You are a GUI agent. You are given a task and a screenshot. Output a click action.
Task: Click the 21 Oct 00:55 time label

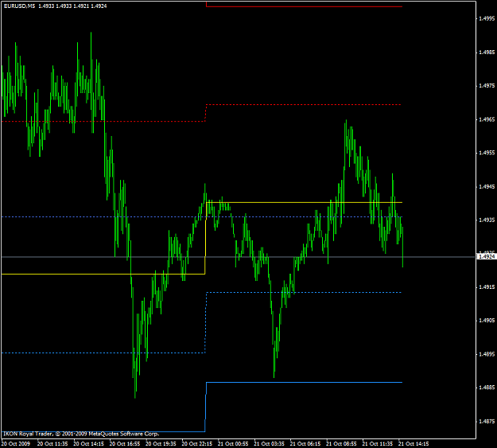tap(233, 443)
